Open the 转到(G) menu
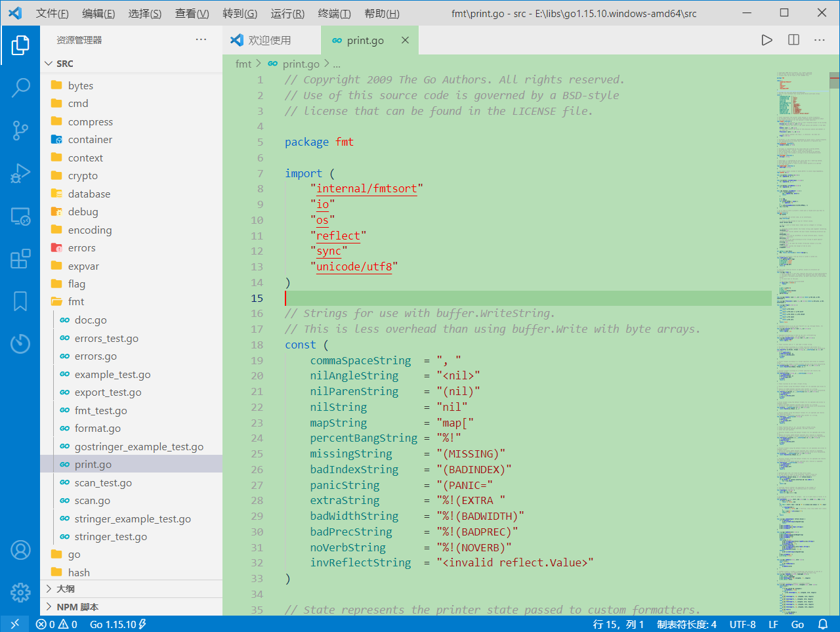 coord(240,13)
